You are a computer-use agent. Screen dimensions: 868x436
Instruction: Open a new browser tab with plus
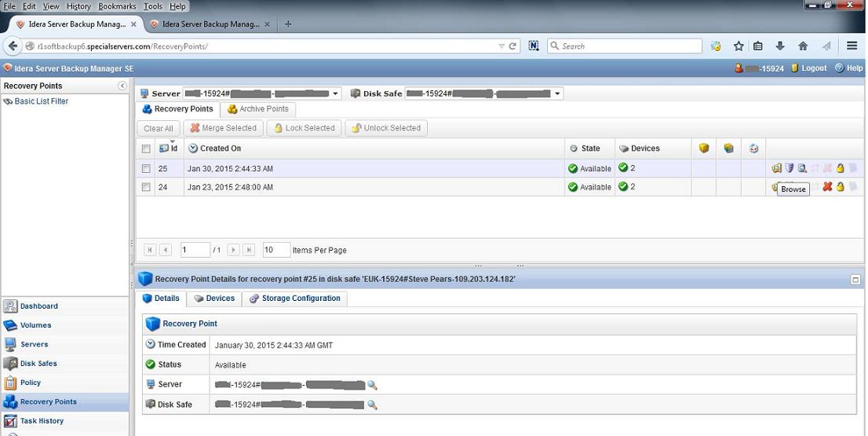coord(288,24)
